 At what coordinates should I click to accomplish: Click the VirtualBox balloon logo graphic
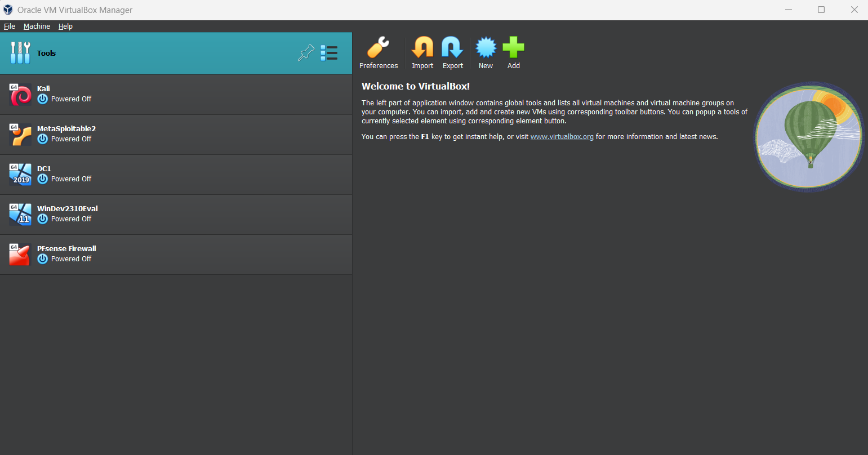[x=808, y=136]
